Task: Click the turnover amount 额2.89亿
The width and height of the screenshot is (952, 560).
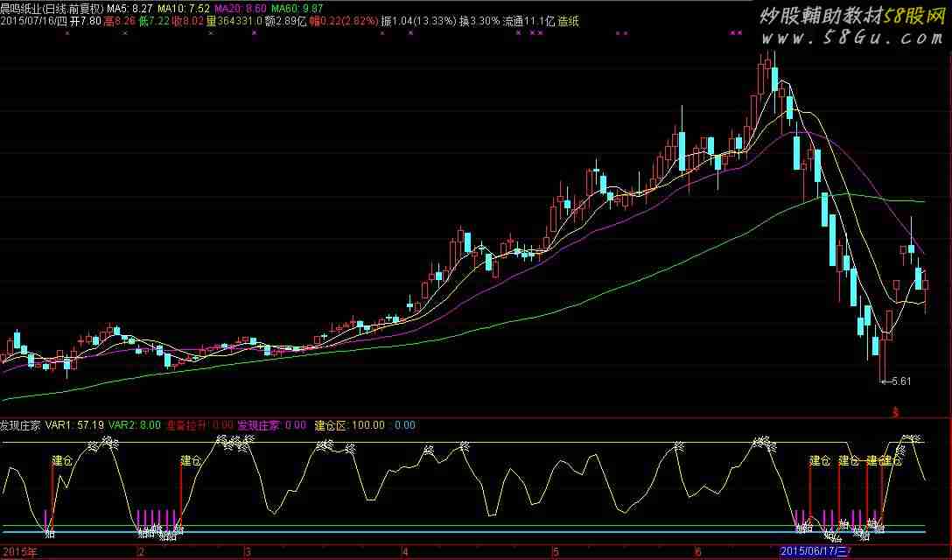Action: click(x=286, y=21)
